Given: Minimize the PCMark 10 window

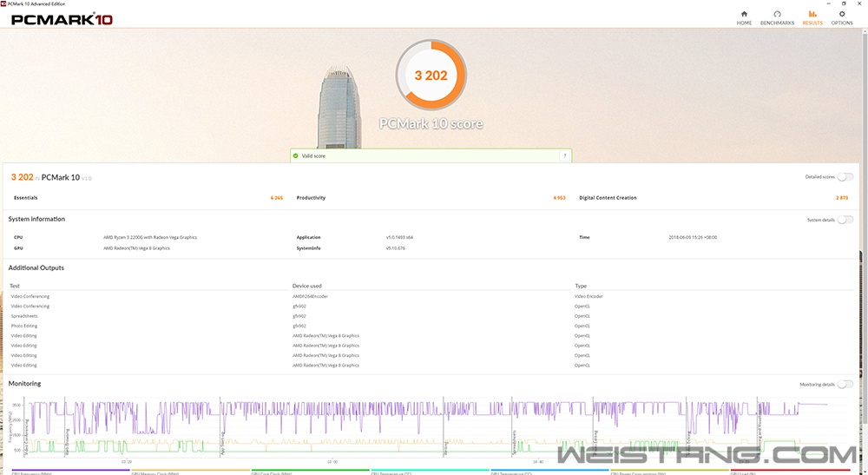Looking at the screenshot, I should pyautogui.click(x=829, y=3).
